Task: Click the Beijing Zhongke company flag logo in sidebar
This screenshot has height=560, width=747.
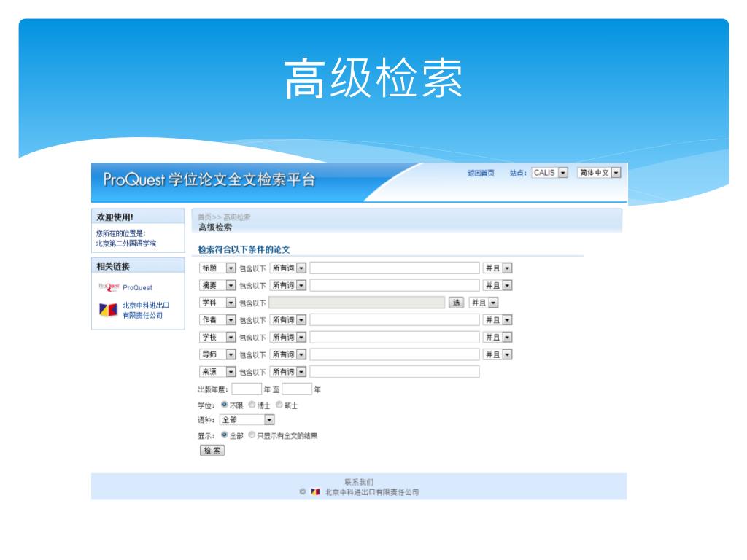Action: pos(108,310)
